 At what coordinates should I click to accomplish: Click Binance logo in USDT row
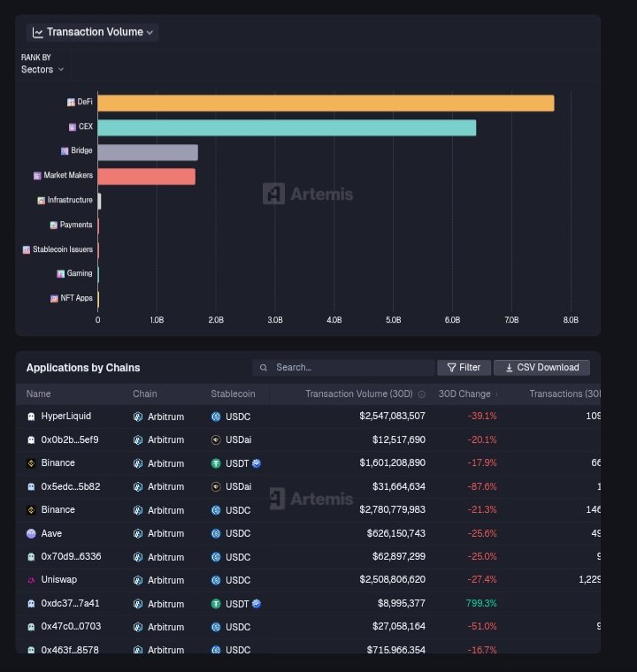coord(31,463)
